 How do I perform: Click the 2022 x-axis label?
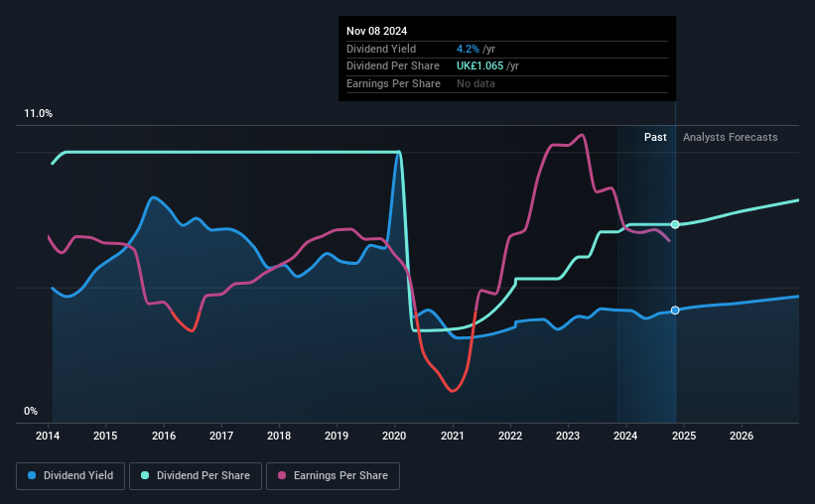[x=510, y=436]
